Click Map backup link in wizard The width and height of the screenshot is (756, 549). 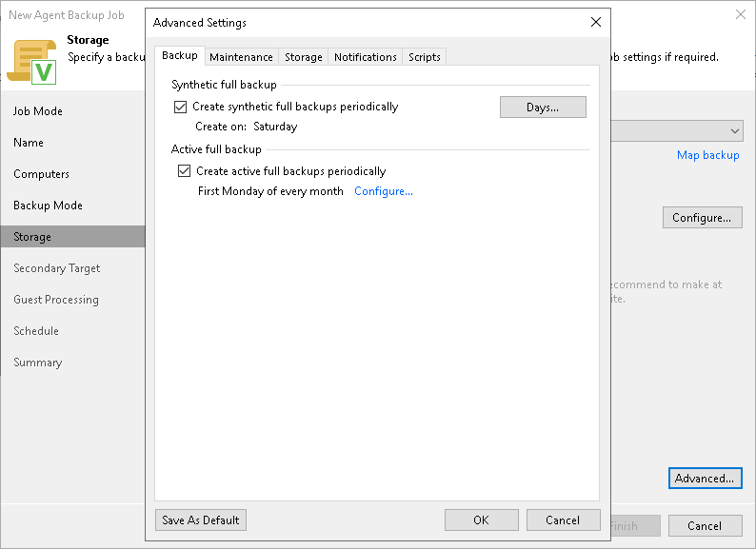pos(707,155)
